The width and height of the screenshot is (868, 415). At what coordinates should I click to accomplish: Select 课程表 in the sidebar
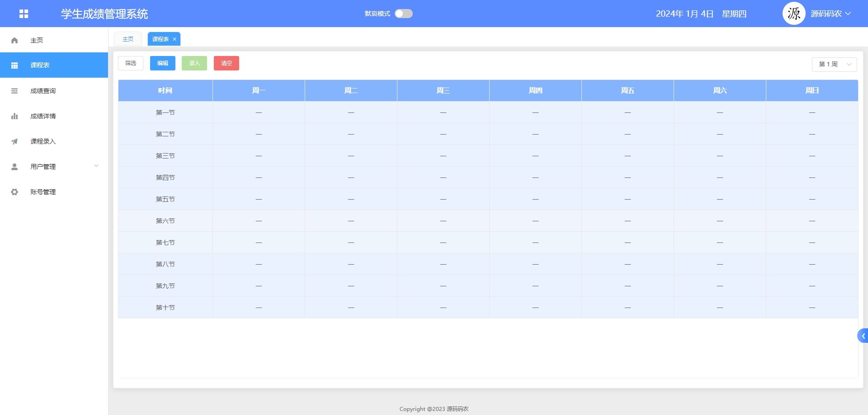pyautogui.click(x=54, y=65)
